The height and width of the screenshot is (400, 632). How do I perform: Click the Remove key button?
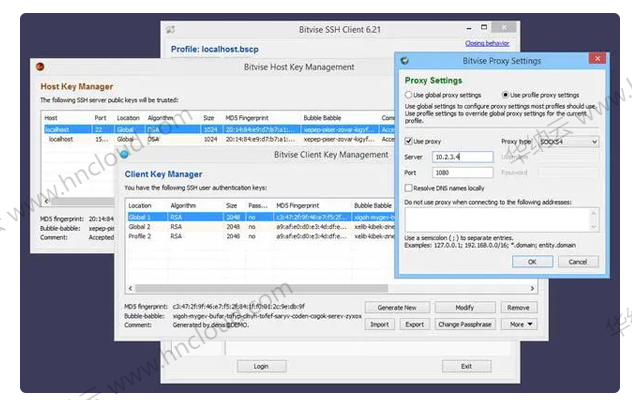pyautogui.click(x=519, y=307)
